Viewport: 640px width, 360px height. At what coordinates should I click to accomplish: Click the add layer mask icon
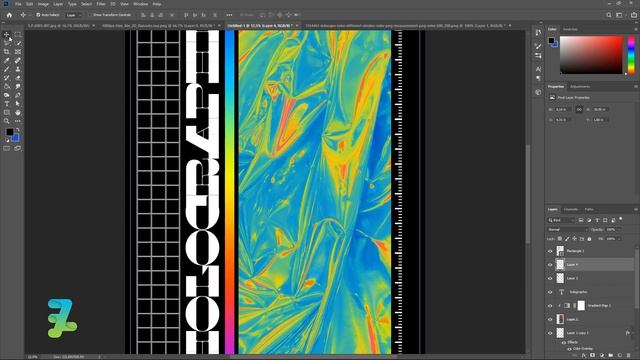point(592,356)
